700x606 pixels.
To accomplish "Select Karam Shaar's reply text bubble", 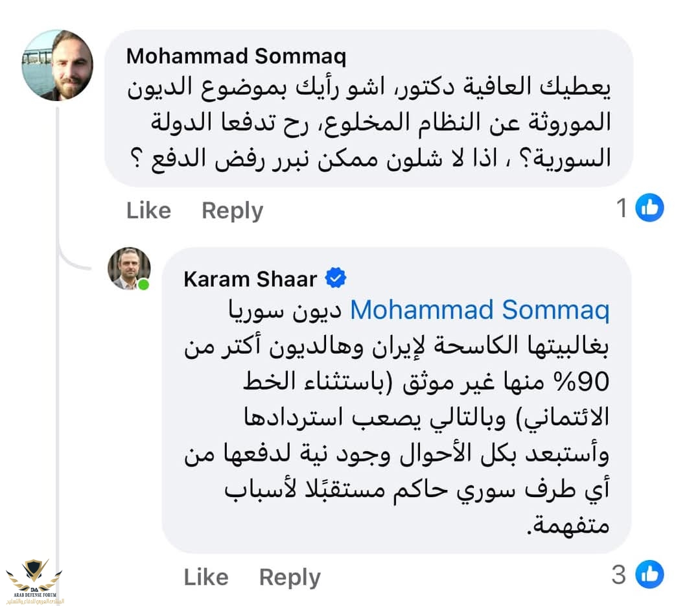I will coord(395,415).
